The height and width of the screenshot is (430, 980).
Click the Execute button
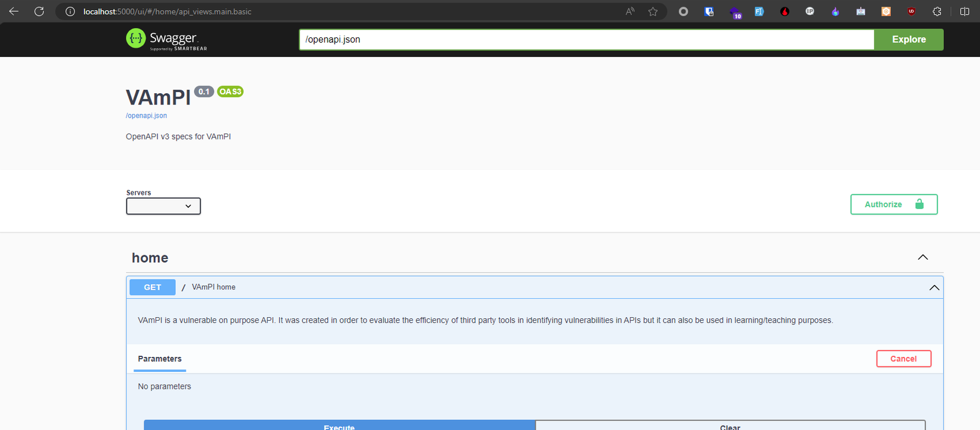pos(339,425)
